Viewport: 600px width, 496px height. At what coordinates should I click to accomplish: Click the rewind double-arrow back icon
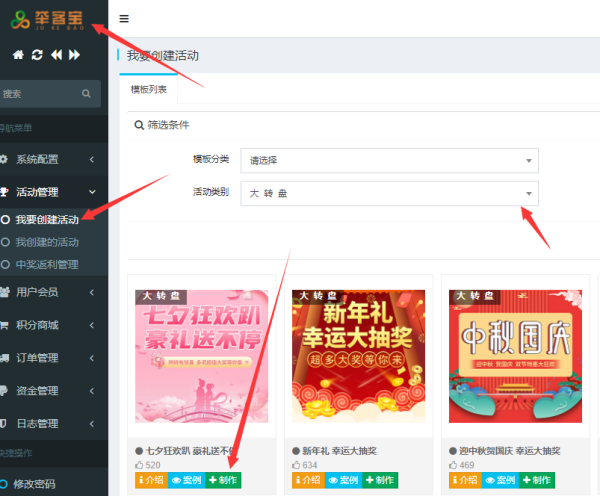click(56, 55)
